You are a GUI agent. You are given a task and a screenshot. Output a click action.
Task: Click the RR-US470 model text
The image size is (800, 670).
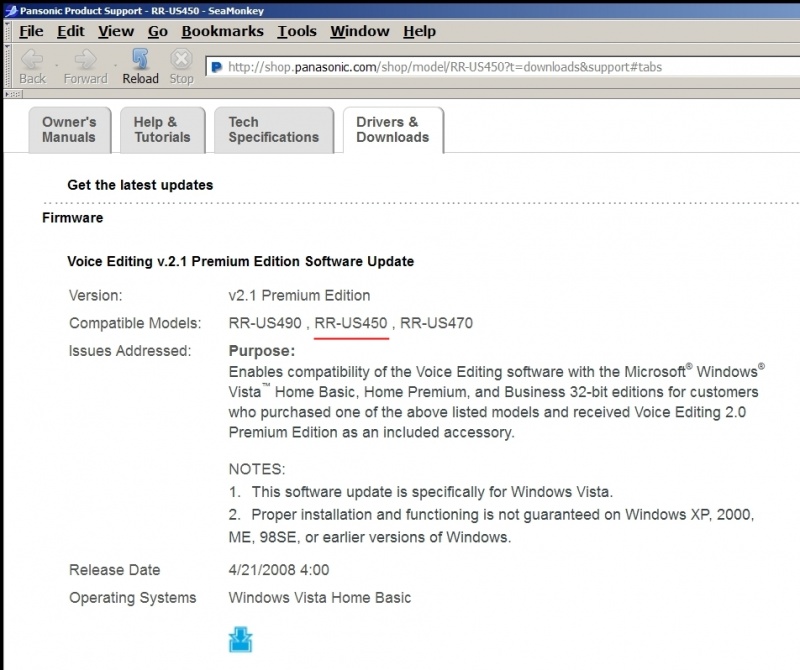coord(436,323)
